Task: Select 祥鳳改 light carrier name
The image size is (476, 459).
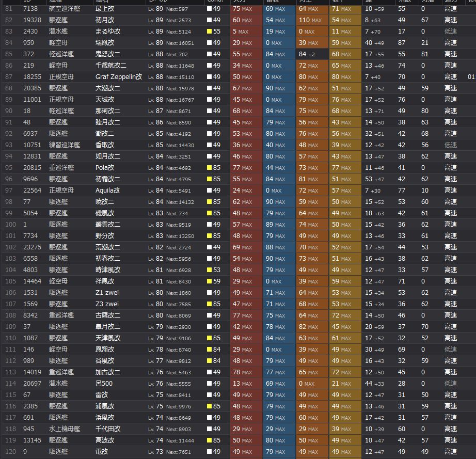Action: [105, 281]
